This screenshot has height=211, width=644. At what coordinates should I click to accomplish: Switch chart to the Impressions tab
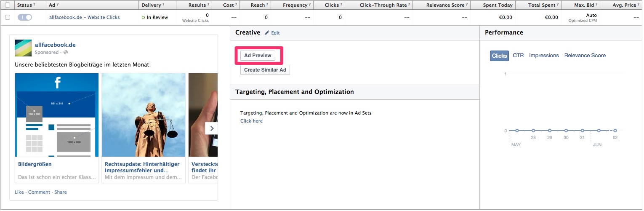(544, 55)
